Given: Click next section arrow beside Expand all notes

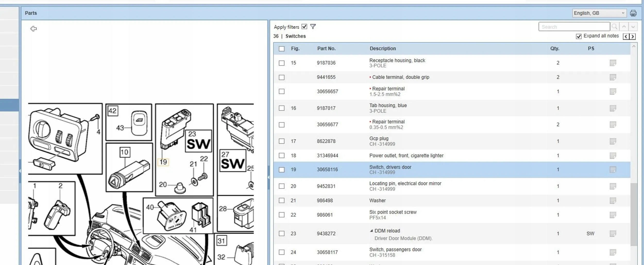Looking at the screenshot, I should 632,36.
